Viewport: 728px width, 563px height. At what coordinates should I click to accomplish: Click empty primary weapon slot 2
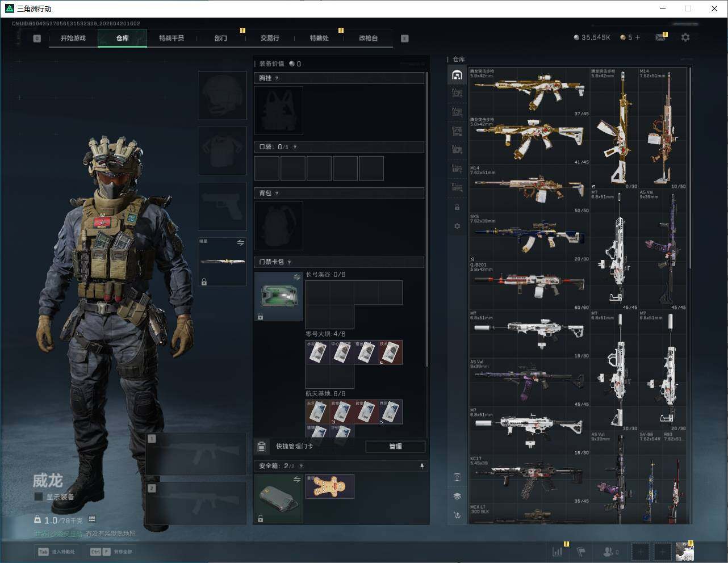tap(196, 503)
